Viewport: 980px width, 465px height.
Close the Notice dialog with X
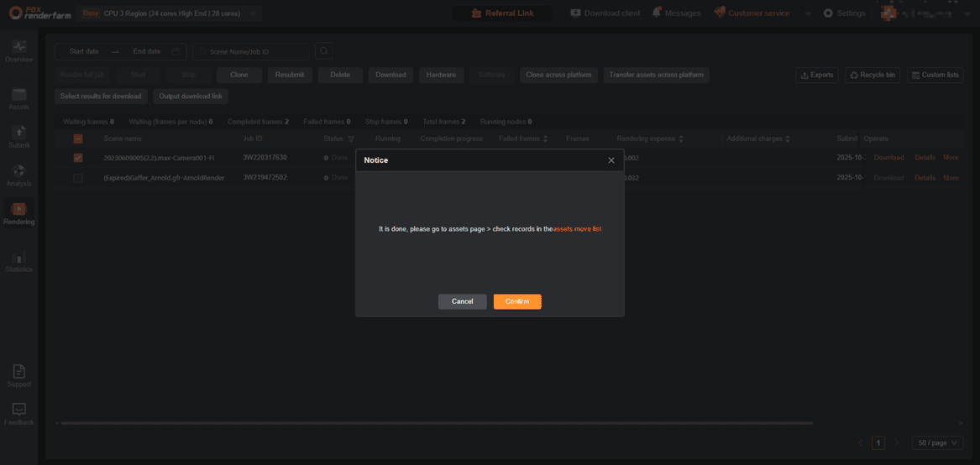[x=611, y=160]
